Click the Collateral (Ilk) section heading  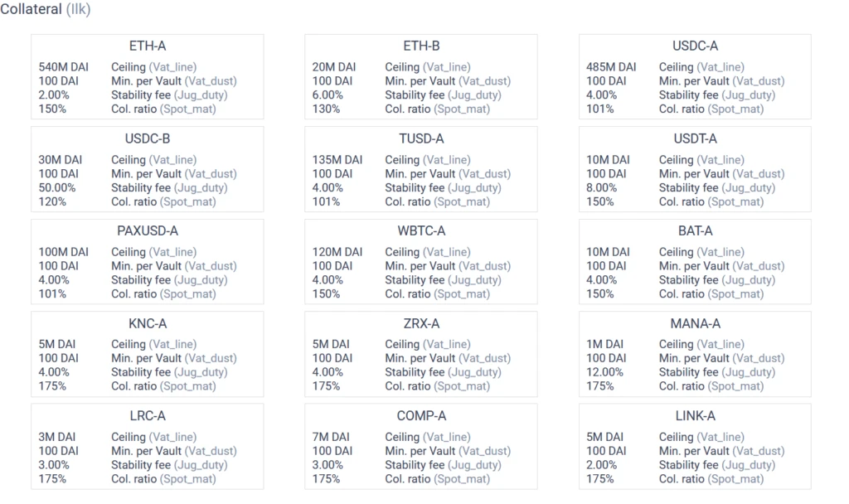pyautogui.click(x=46, y=9)
